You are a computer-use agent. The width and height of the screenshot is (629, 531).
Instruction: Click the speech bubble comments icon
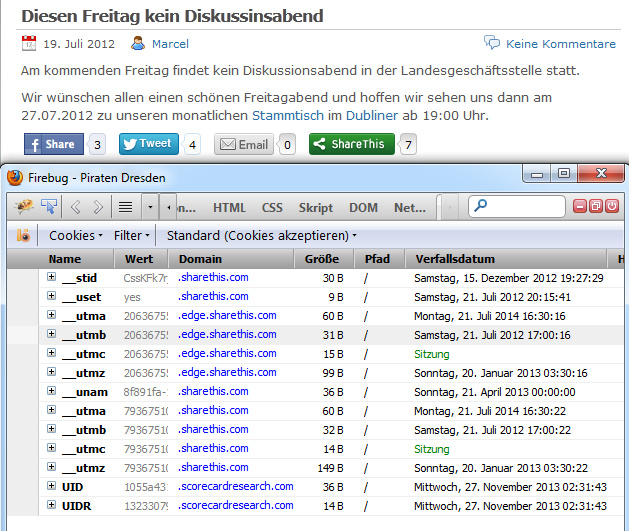(492, 43)
